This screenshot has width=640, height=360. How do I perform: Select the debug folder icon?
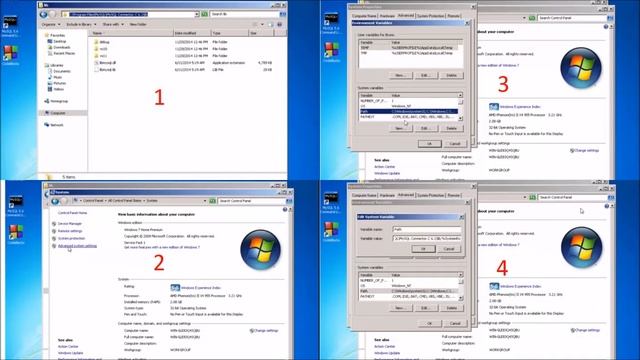coord(96,42)
